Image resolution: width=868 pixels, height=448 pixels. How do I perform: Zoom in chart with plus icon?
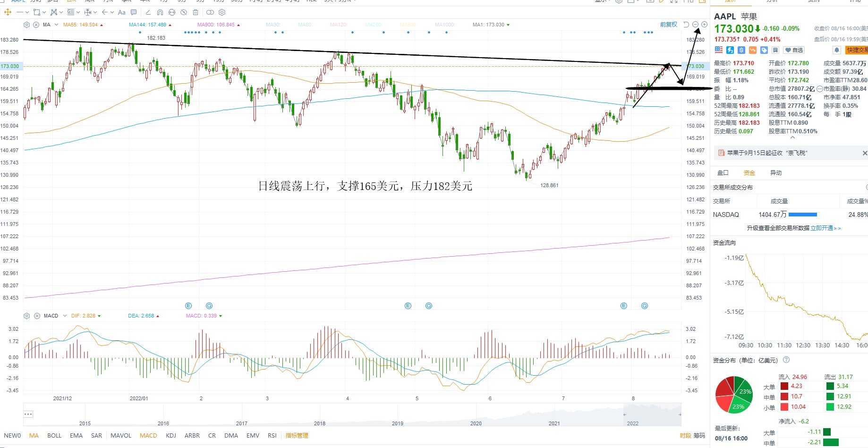(x=704, y=25)
